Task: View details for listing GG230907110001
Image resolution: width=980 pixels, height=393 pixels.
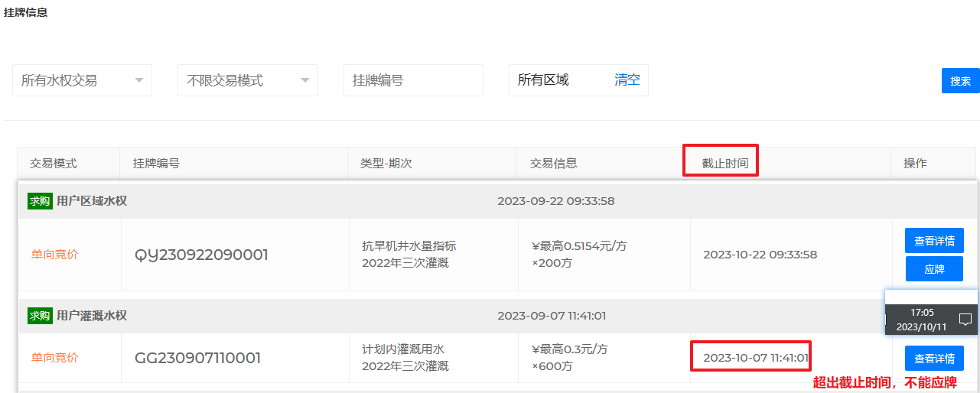Action: click(934, 359)
